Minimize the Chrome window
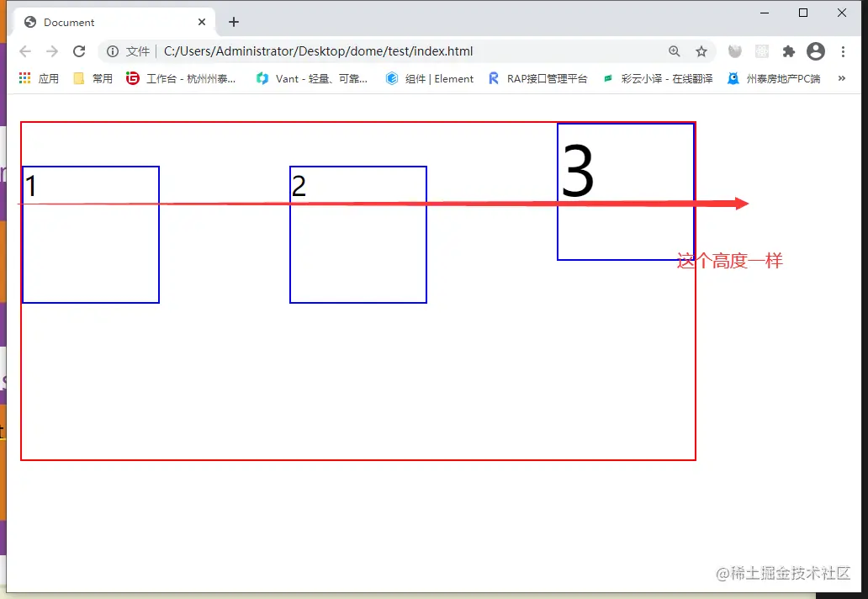Image resolution: width=868 pixels, height=599 pixels. 765,13
